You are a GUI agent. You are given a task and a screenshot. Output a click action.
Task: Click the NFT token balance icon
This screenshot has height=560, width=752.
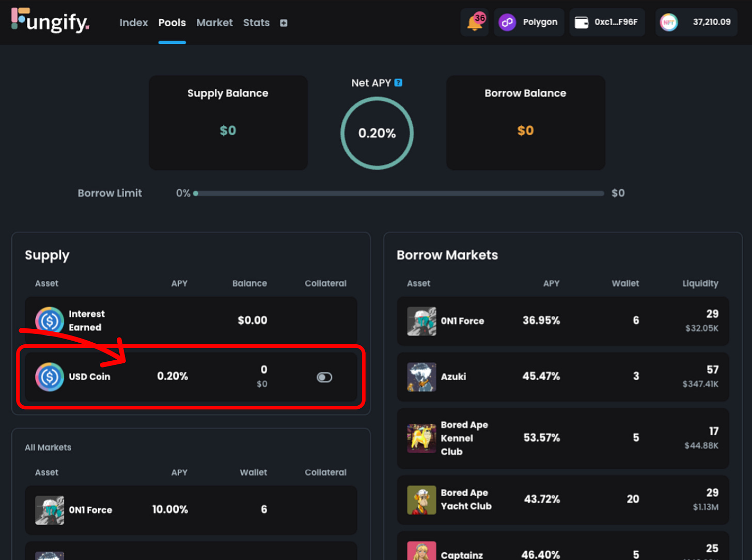pos(669,22)
